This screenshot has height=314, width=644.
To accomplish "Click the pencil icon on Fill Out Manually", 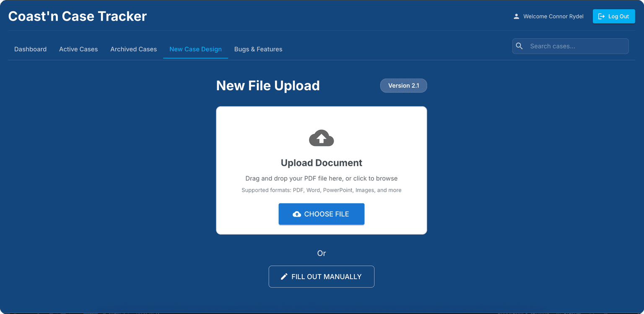I will tap(284, 277).
